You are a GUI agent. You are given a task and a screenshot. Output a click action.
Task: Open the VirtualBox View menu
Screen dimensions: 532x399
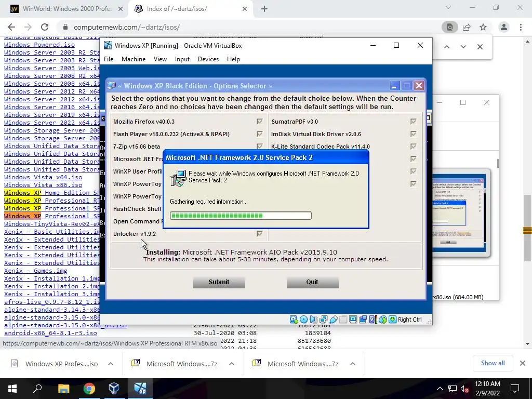coord(160,59)
